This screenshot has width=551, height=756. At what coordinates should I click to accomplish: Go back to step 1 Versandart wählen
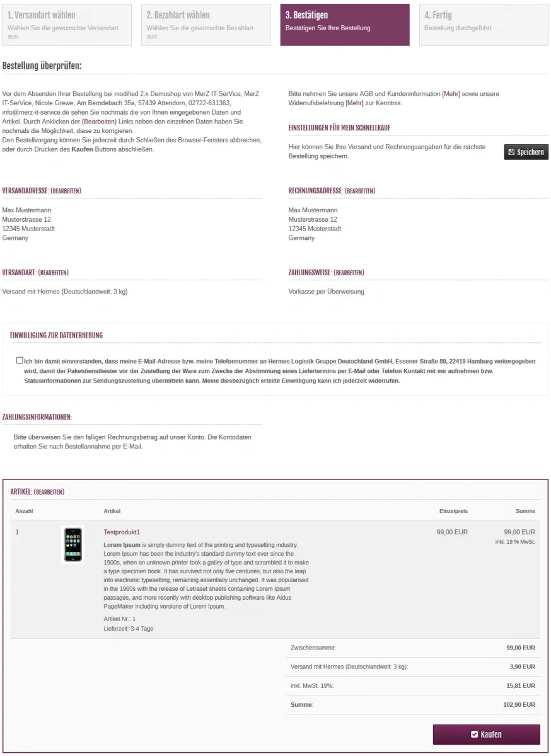point(67,25)
